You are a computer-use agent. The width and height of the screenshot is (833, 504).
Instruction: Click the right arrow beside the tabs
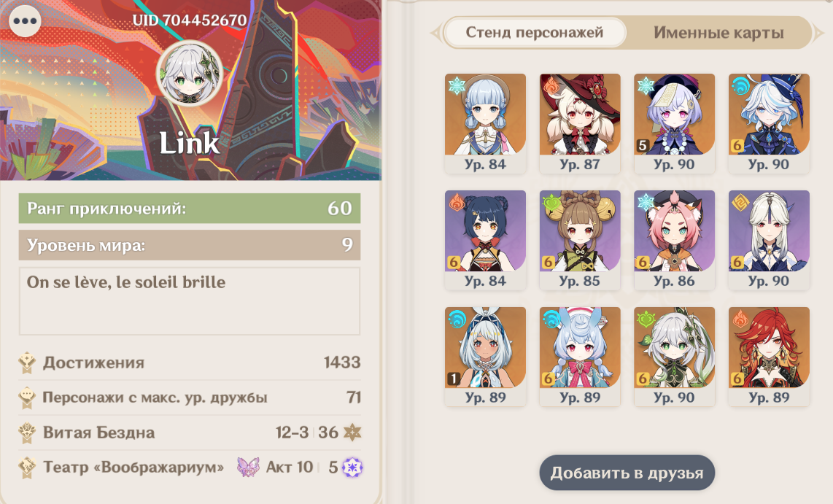coord(818,33)
